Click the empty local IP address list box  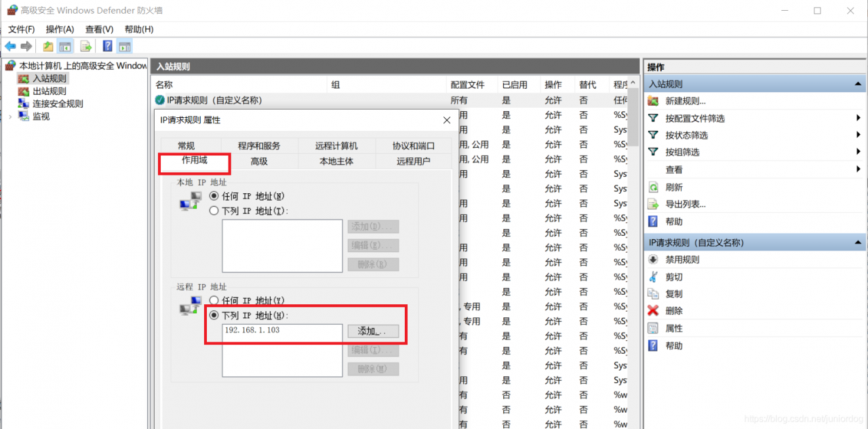(283, 245)
